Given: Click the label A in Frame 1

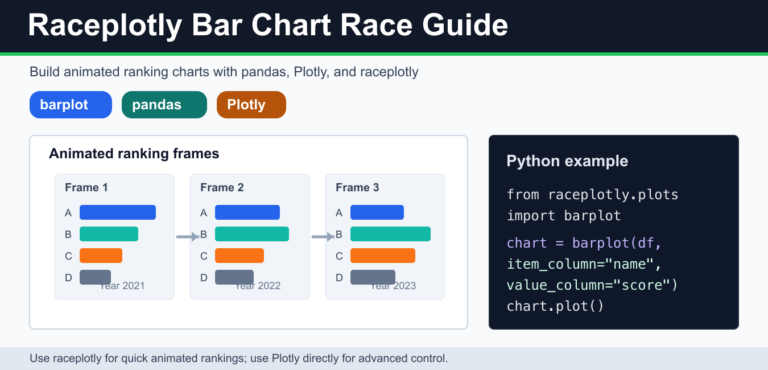Looking at the screenshot, I should point(68,213).
